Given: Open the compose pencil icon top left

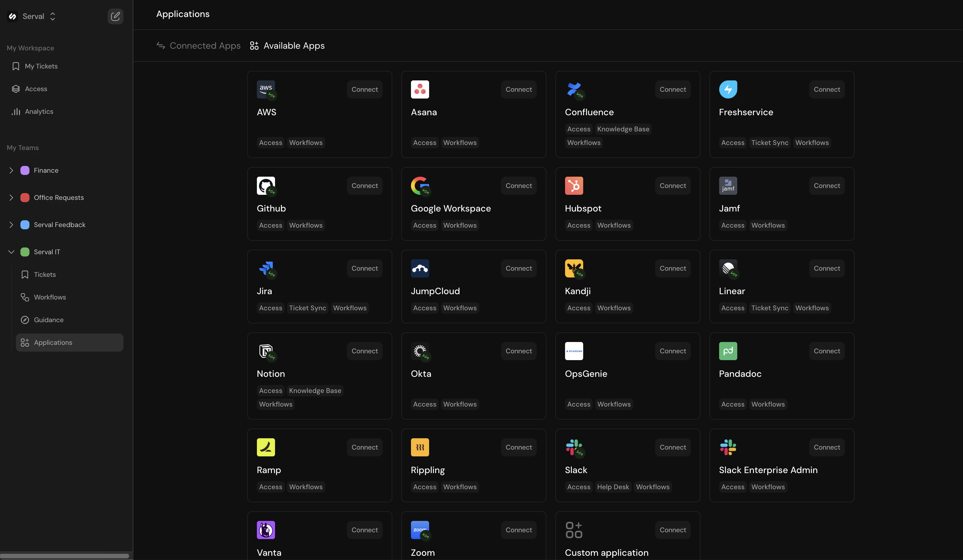Looking at the screenshot, I should pos(115,16).
